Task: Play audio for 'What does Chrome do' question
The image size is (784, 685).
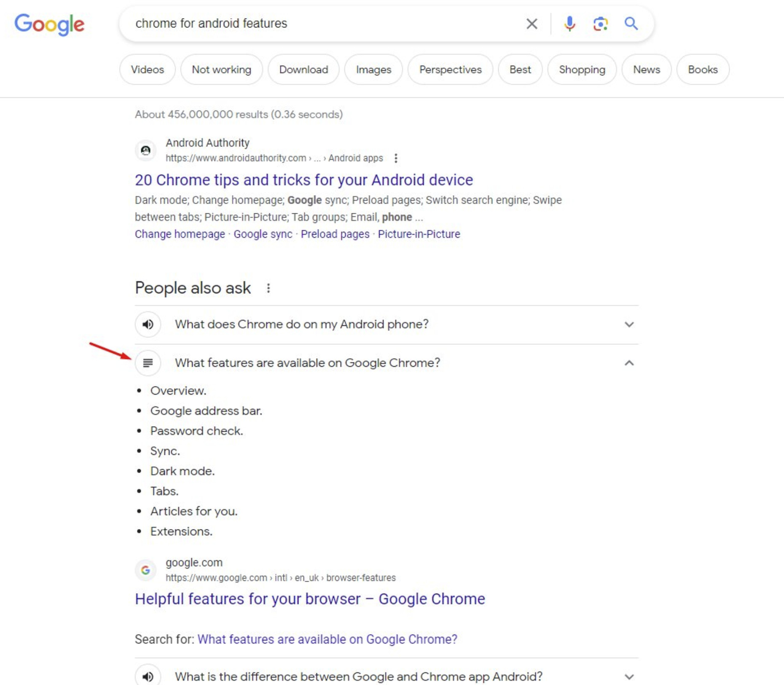Action: point(148,324)
